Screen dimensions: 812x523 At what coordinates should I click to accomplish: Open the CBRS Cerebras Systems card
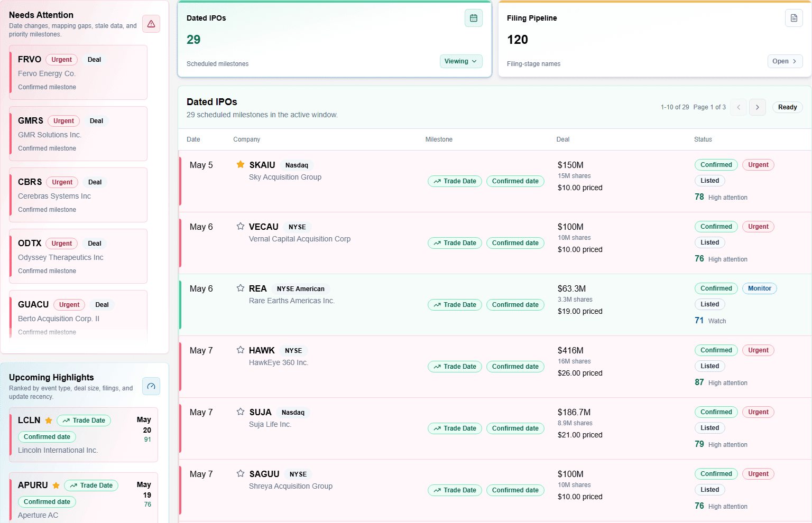tap(78, 195)
